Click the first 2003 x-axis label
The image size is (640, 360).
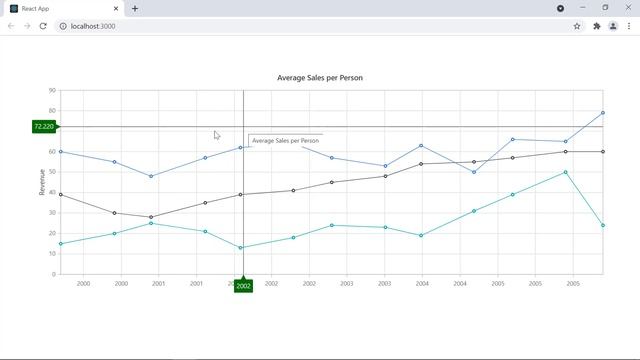347,284
